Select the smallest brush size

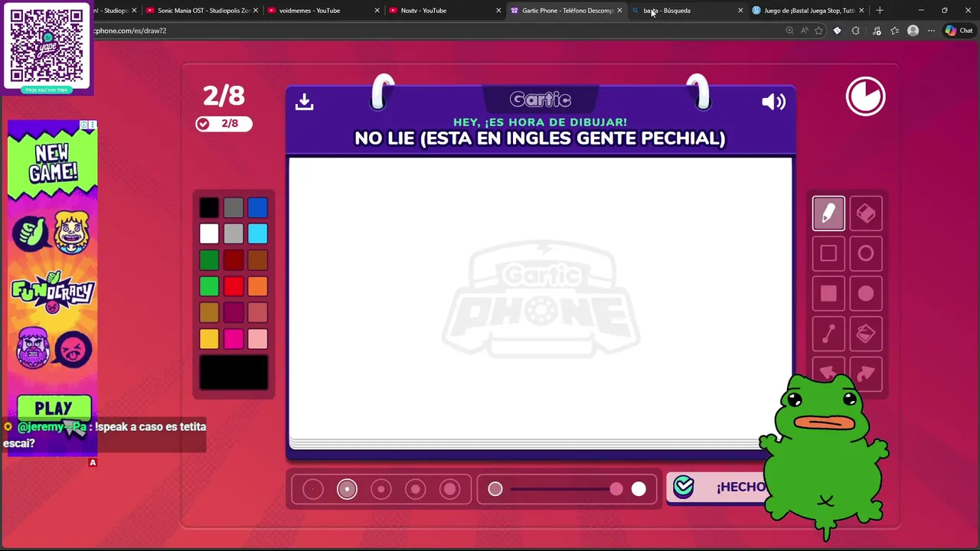click(313, 489)
